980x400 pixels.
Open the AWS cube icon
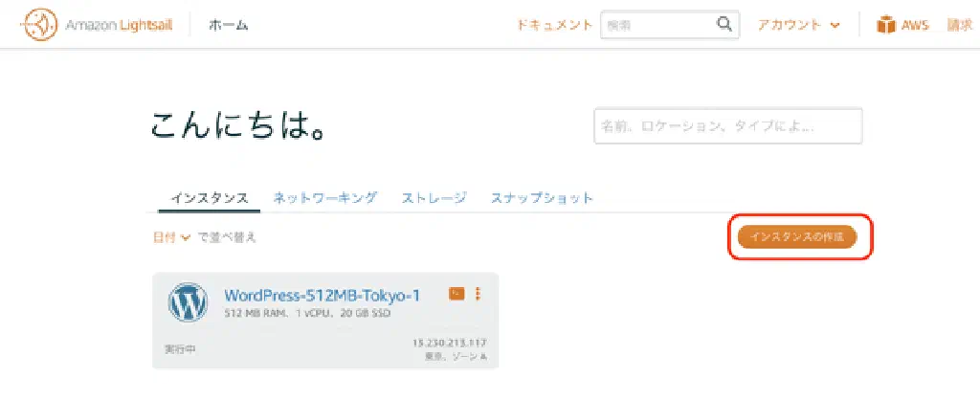(885, 25)
